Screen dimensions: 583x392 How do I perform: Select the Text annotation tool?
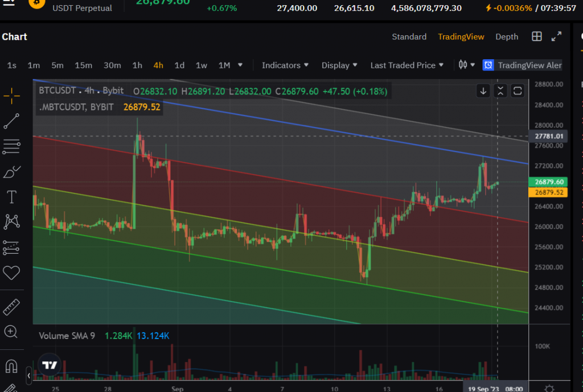point(11,197)
